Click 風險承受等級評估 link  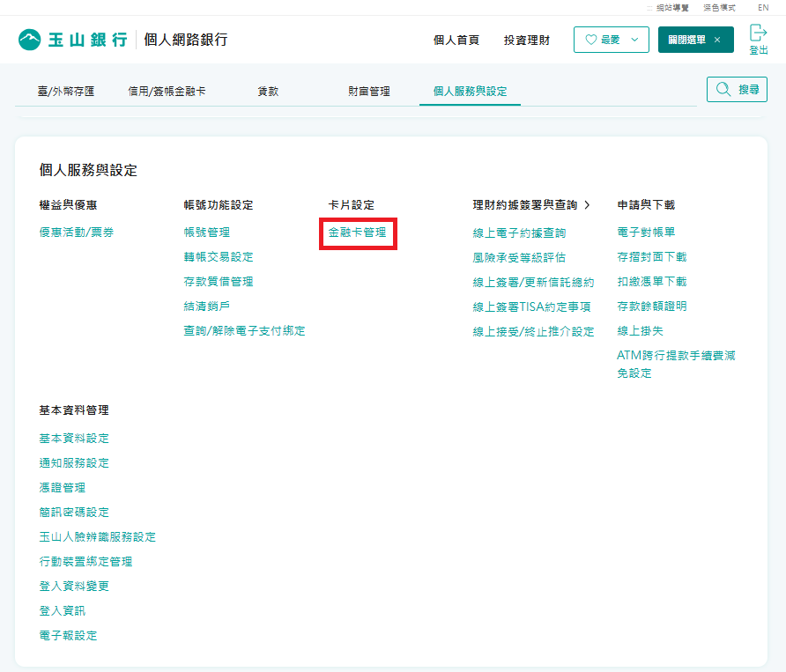point(519,257)
